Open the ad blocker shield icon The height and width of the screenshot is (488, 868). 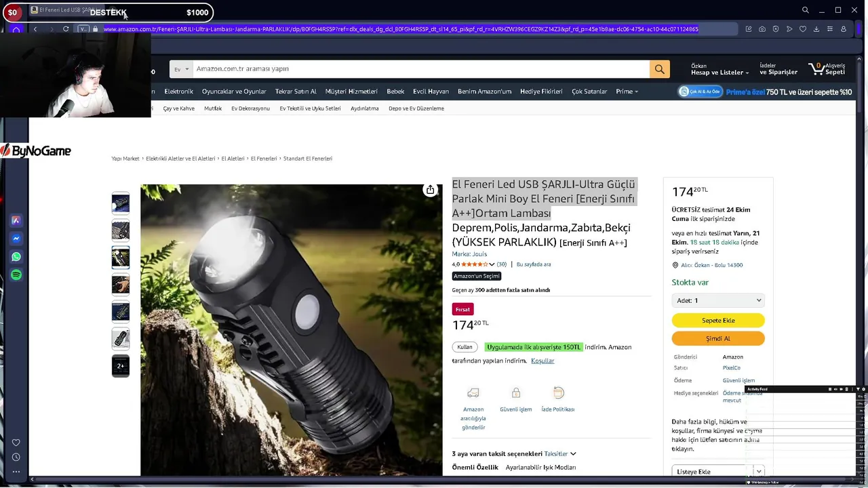776,29
